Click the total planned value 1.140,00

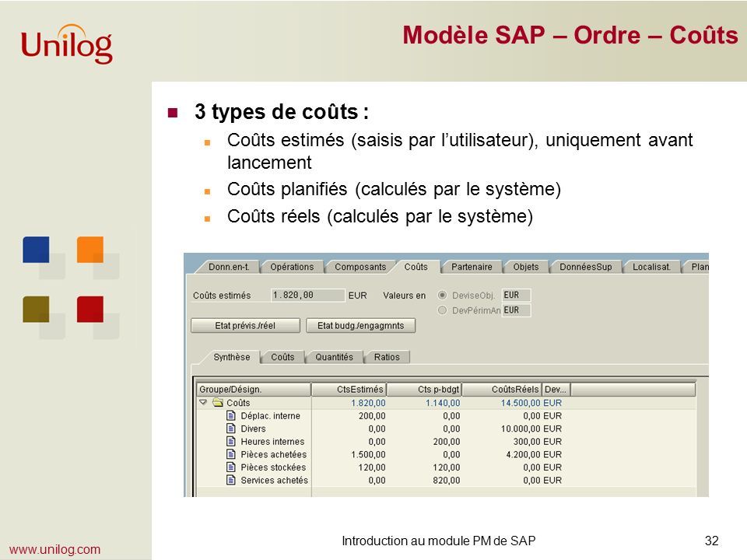443,403
